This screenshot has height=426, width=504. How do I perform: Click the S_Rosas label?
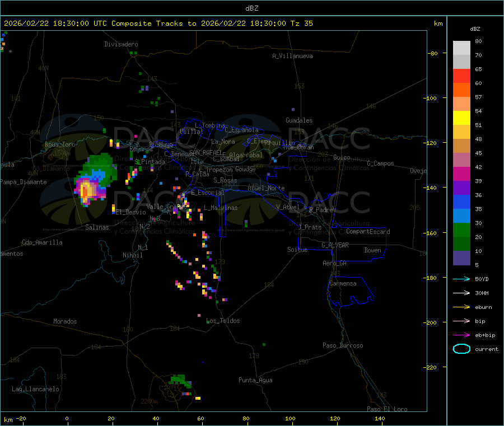[225, 180]
